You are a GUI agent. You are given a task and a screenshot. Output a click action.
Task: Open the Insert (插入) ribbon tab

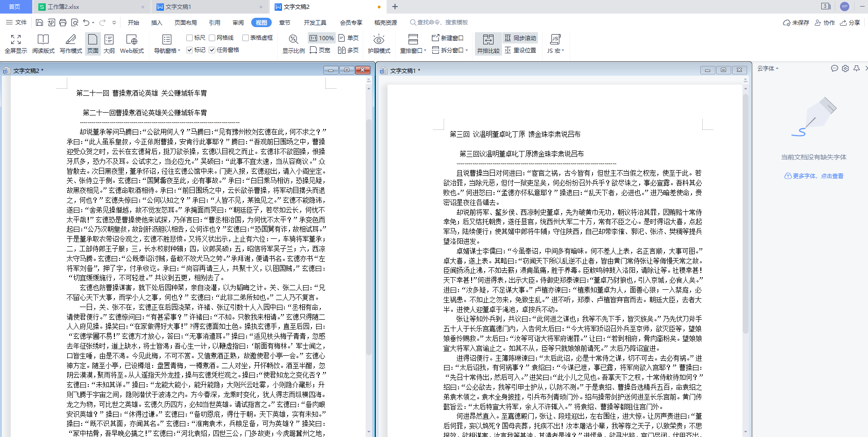(156, 22)
